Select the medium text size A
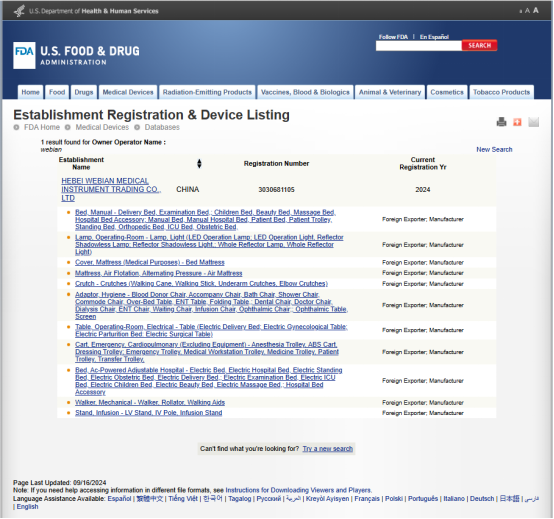This screenshot has width=554, height=519. [x=528, y=11]
